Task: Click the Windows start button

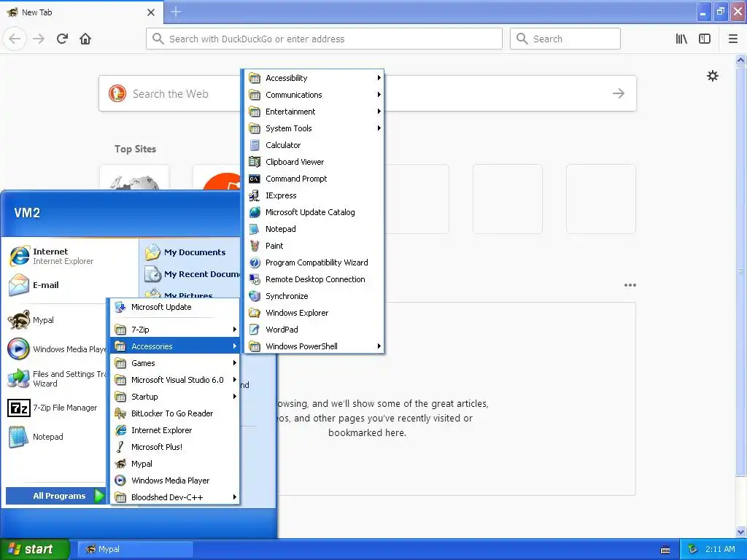Action: [35, 549]
